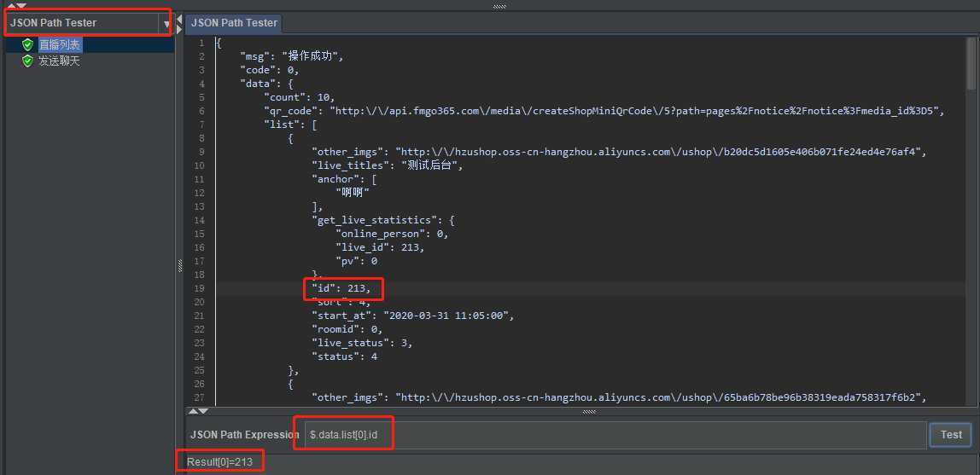Click the "pv": 0 line

356,261
